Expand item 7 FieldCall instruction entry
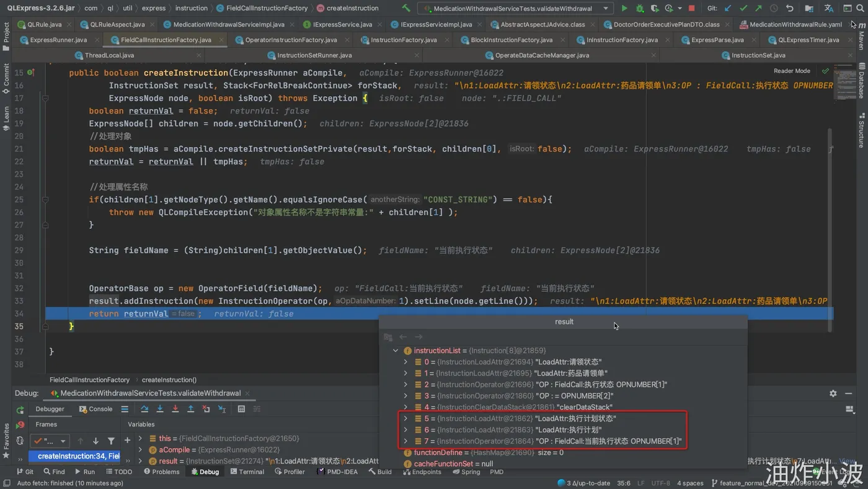This screenshot has height=489, width=868. point(405,441)
